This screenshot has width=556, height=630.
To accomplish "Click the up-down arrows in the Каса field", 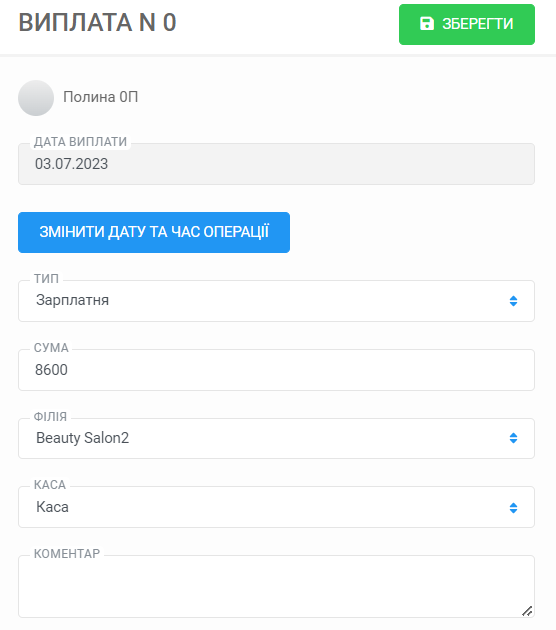I will (513, 507).
